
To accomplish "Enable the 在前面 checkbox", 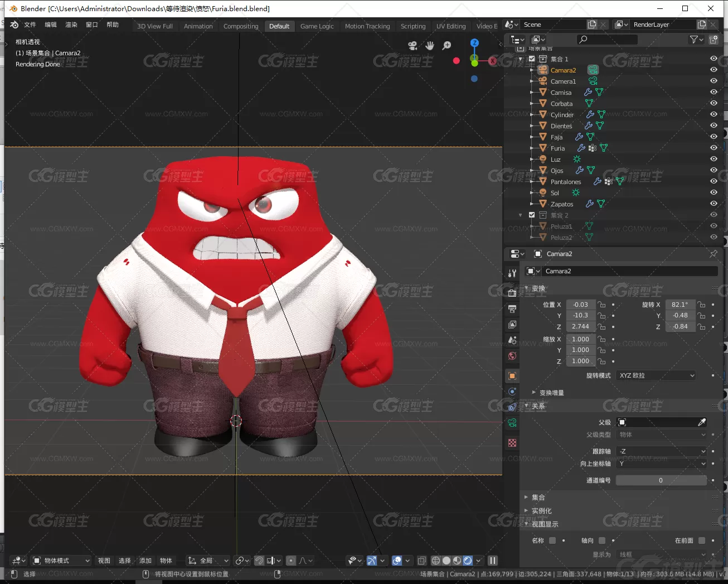I will (702, 540).
